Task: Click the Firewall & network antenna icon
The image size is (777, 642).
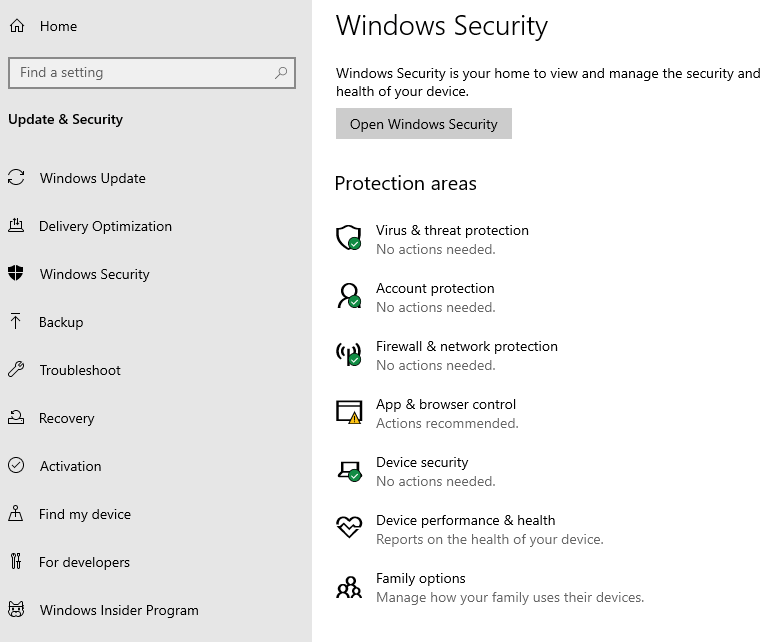Action: point(349,354)
